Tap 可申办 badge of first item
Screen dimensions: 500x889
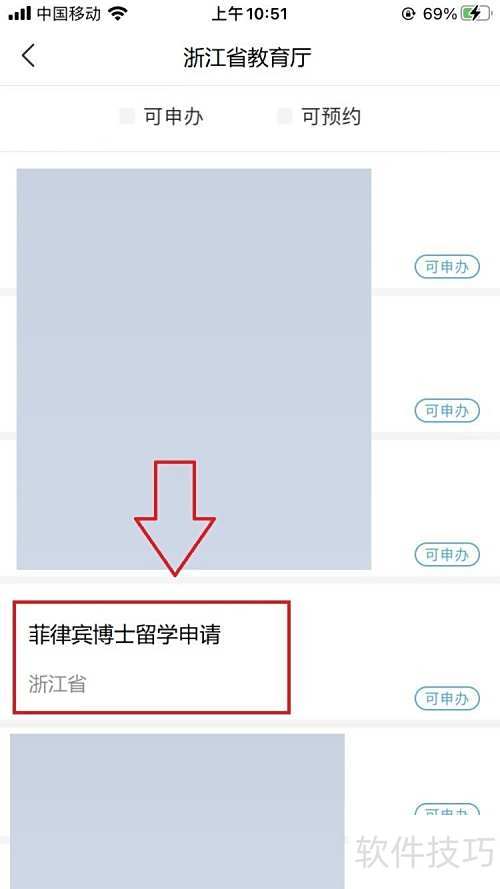(x=447, y=266)
